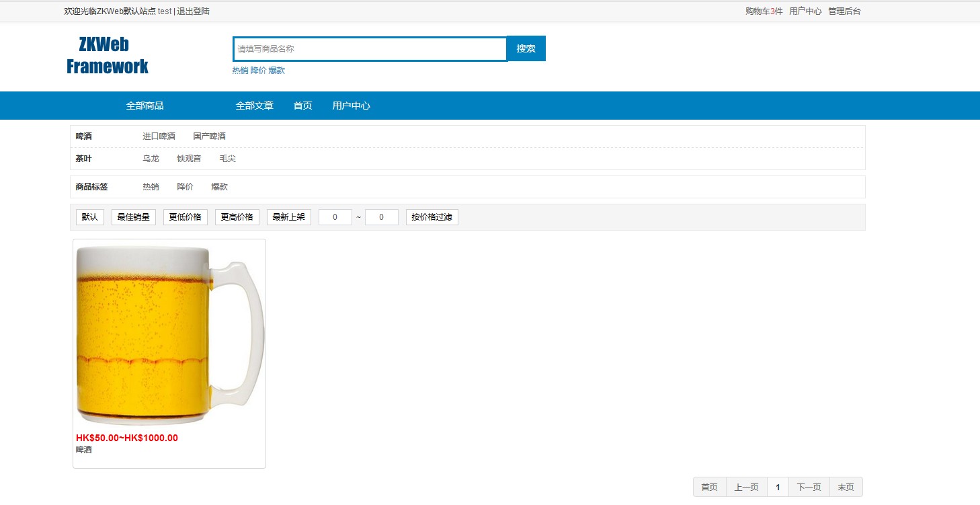Go to 管理后台 admin panel
The width and height of the screenshot is (980, 505).
(x=844, y=11)
